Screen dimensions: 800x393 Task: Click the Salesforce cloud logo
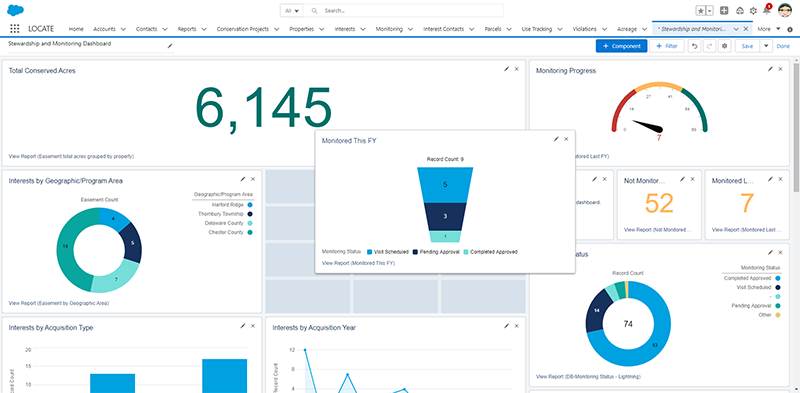(16, 10)
